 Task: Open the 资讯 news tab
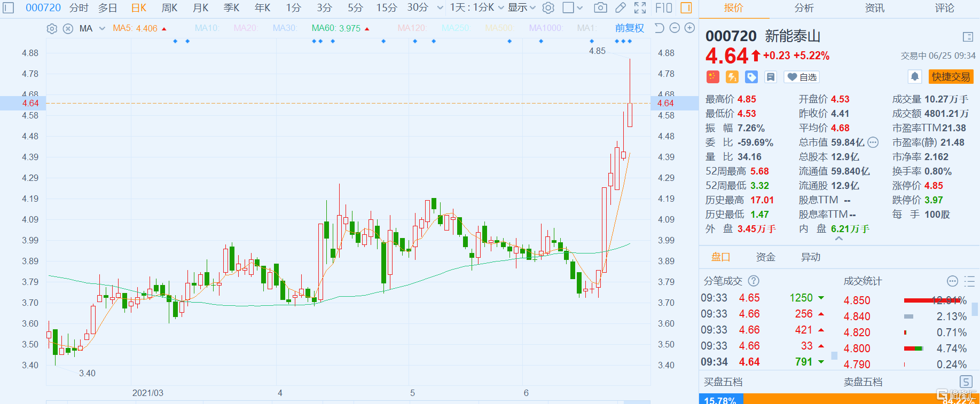point(874,7)
